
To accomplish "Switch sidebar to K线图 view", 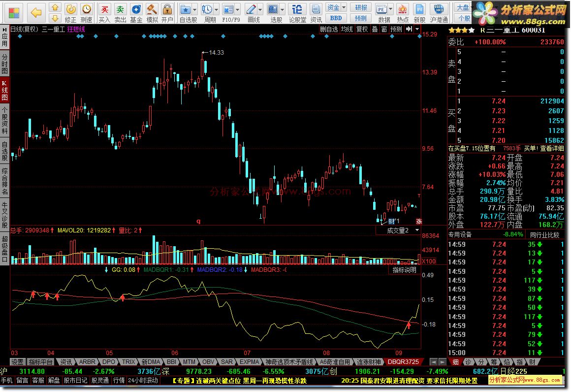I will pos(5,90).
